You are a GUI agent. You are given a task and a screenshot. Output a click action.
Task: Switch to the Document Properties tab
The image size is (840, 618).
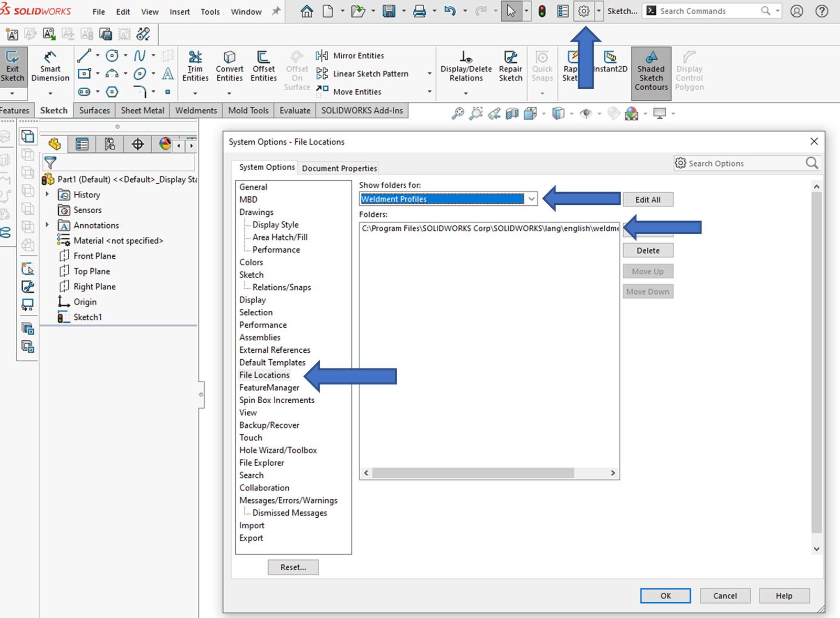tap(339, 168)
